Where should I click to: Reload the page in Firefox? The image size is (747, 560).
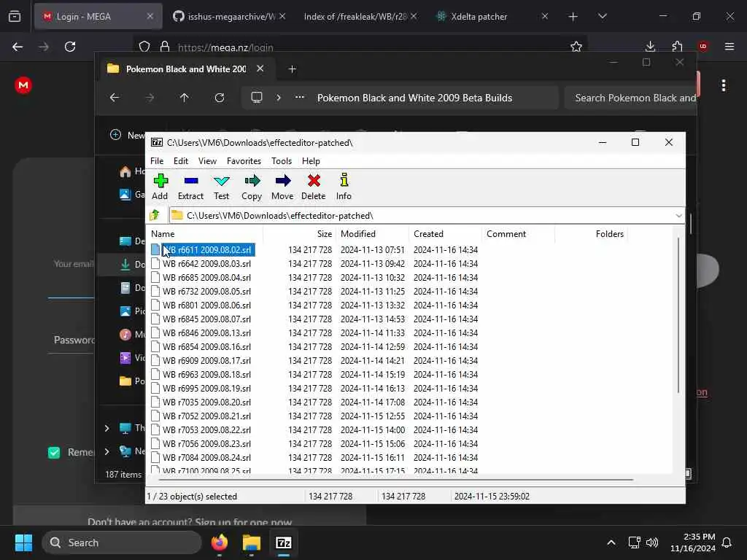click(x=70, y=47)
